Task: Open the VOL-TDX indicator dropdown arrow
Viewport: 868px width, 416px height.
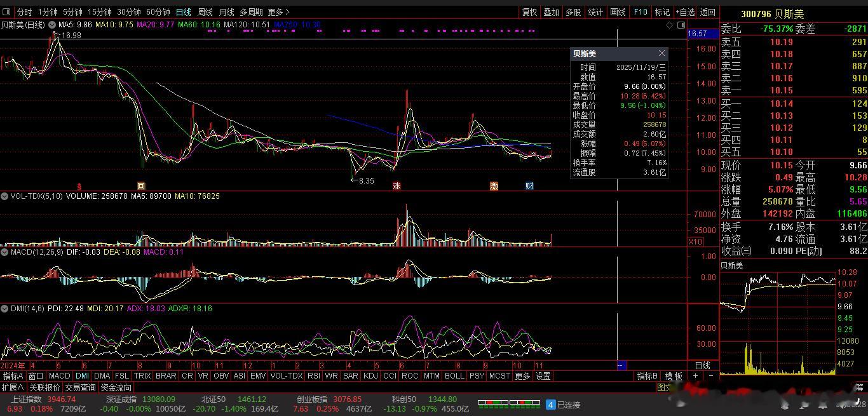Action: click(x=4, y=196)
